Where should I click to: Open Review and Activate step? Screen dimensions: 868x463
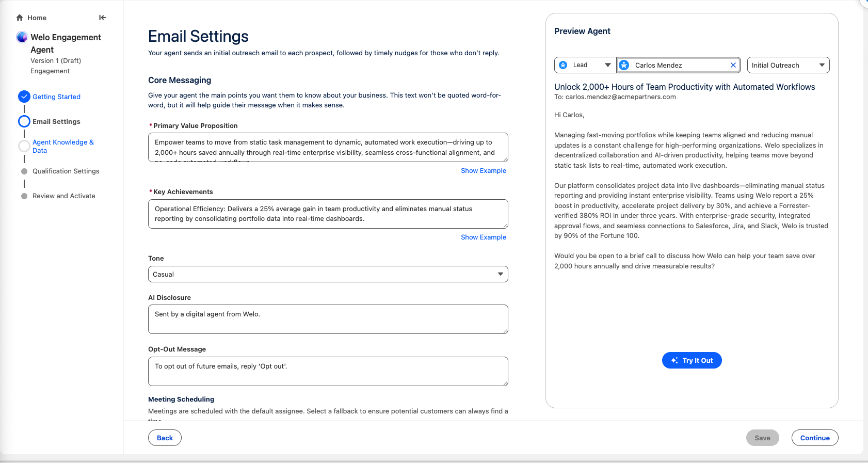point(63,196)
